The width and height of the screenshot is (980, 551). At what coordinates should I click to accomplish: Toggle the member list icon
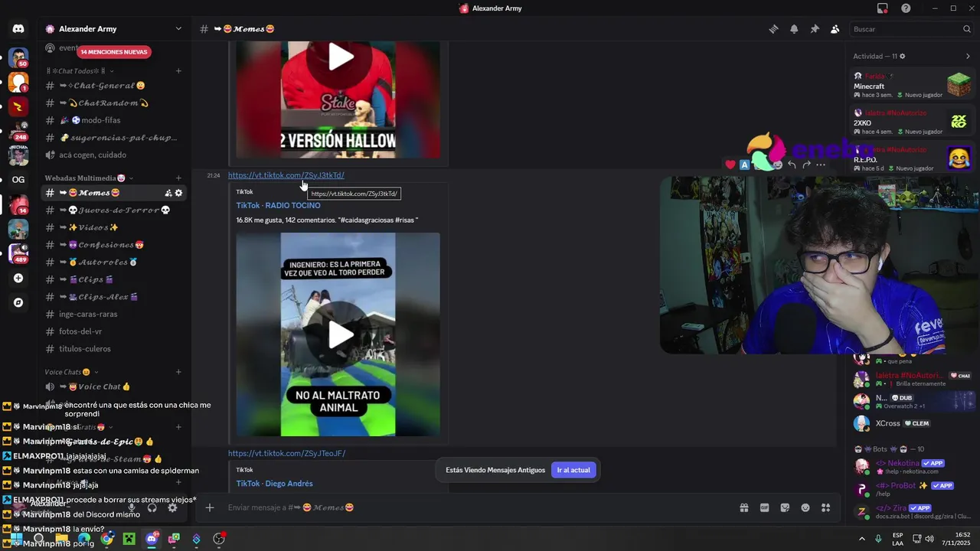pyautogui.click(x=835, y=29)
